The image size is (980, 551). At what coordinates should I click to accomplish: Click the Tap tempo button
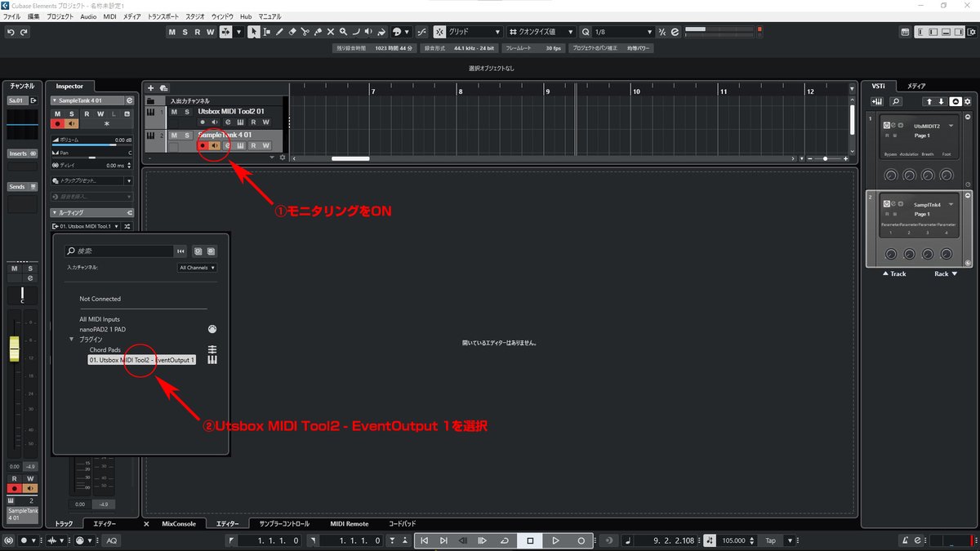point(770,540)
